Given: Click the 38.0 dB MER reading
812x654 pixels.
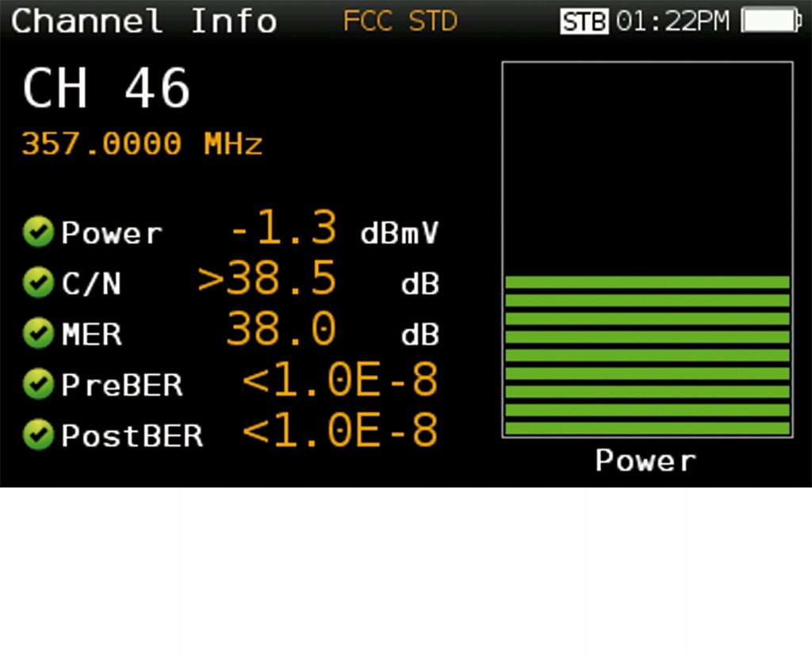Looking at the screenshot, I should [x=332, y=329].
